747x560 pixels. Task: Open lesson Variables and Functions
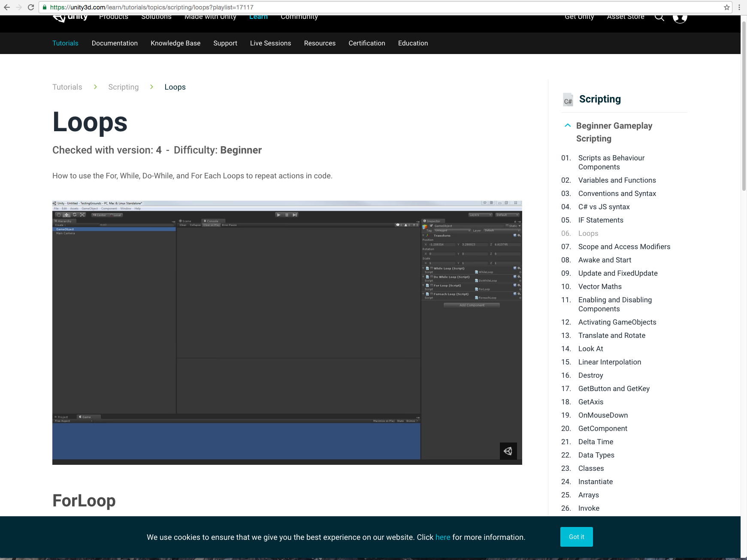[617, 181]
